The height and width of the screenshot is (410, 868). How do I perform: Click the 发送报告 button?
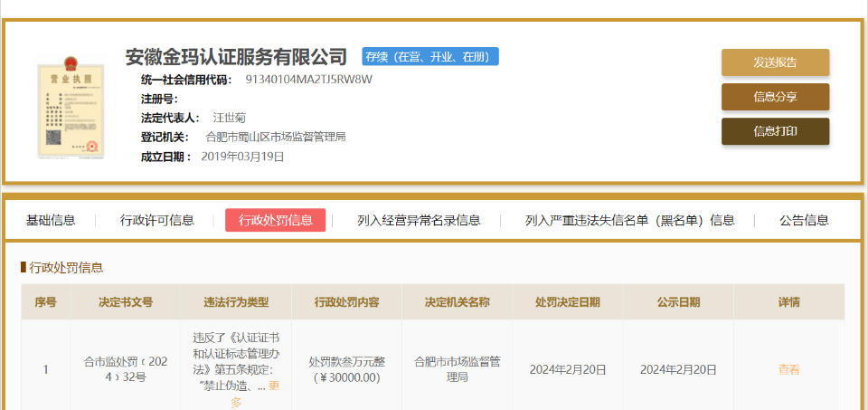coord(775,62)
